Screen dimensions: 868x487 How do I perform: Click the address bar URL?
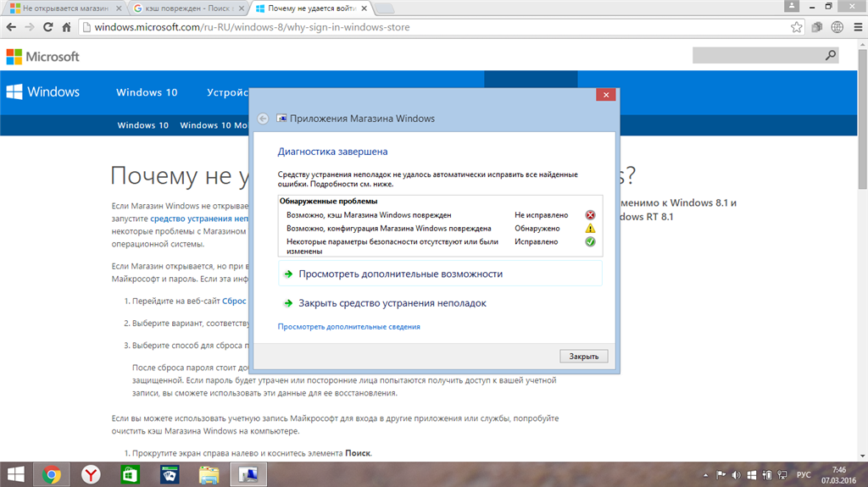click(252, 27)
